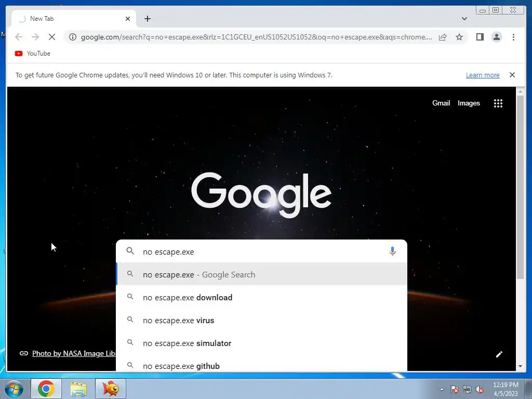Share this page icon
This screenshot has width=532, height=399.
443,37
